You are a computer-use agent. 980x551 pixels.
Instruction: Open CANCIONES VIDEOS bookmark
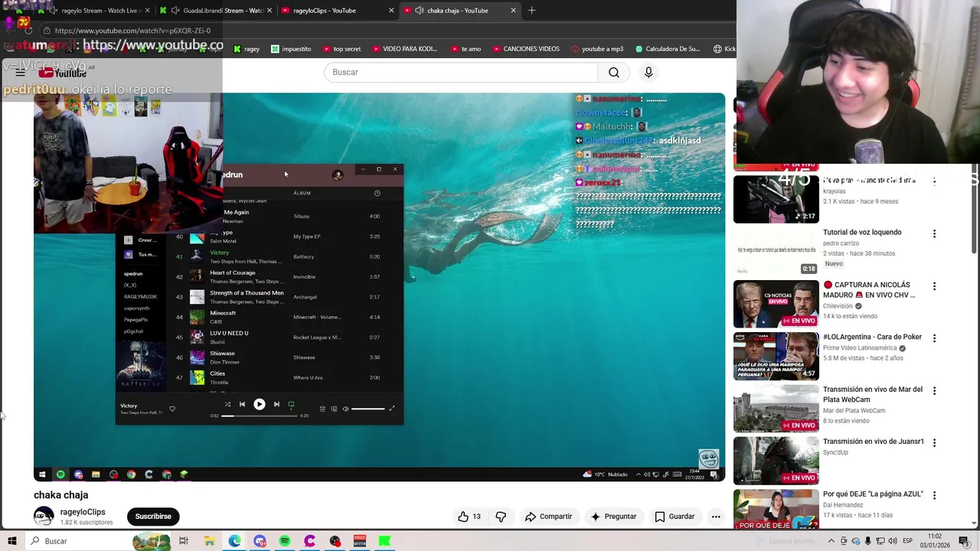[526, 49]
